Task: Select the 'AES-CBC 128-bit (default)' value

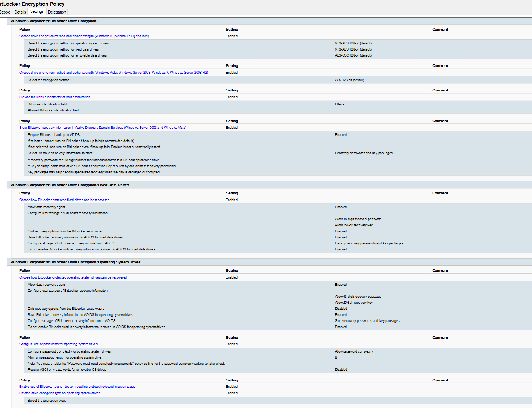Action: 353,55
